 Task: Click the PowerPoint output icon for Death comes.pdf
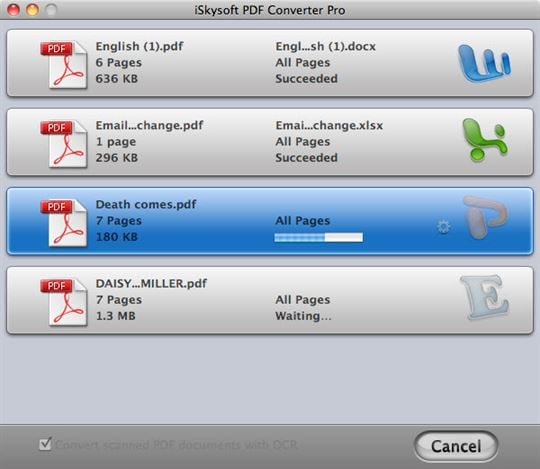pos(486,217)
